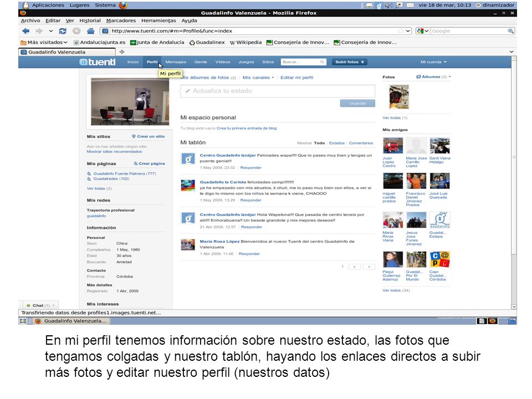532x399 pixels.
Task: Open Mensajes in tuenti navigation
Action: click(176, 62)
